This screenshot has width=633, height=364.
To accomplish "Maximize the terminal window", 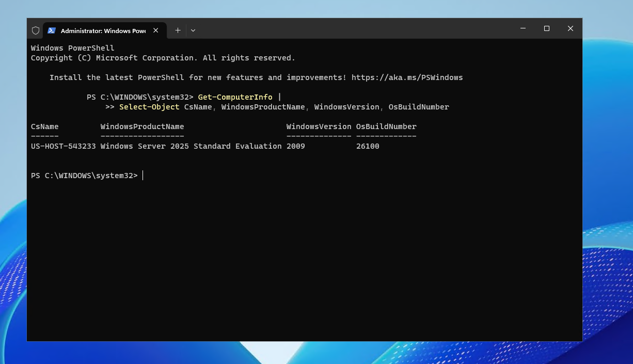I will click(547, 28).
